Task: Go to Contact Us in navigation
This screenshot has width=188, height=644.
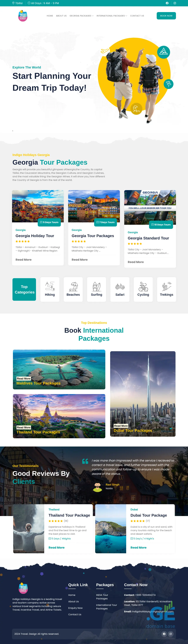Action: point(137,16)
